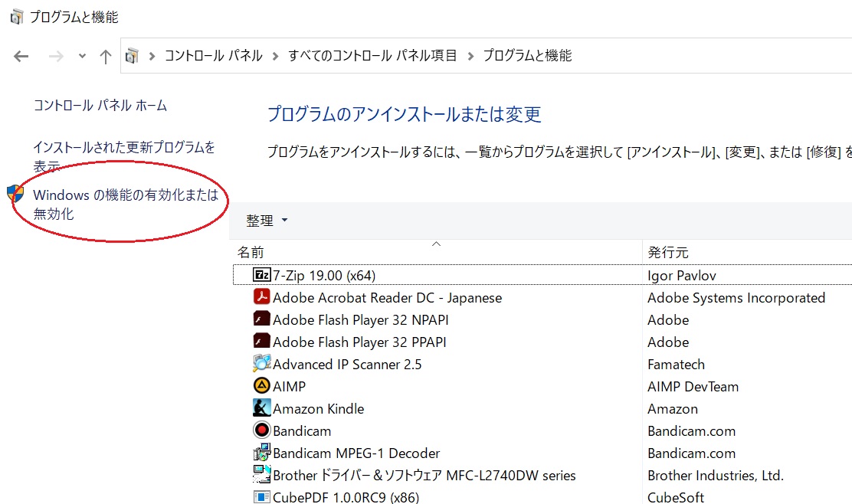Click the Adobe Acrobat Reader DC icon
This screenshot has width=852, height=504.
pyautogui.click(x=261, y=297)
